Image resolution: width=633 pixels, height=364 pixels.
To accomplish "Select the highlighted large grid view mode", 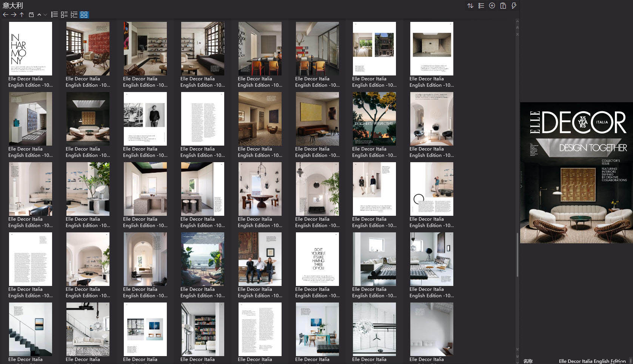I will (84, 15).
